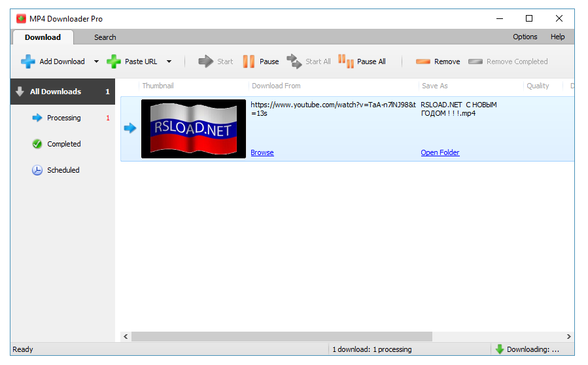This screenshot has width=588, height=365.
Task: Click the green Downloading arrow in status bar
Action: tap(500, 349)
